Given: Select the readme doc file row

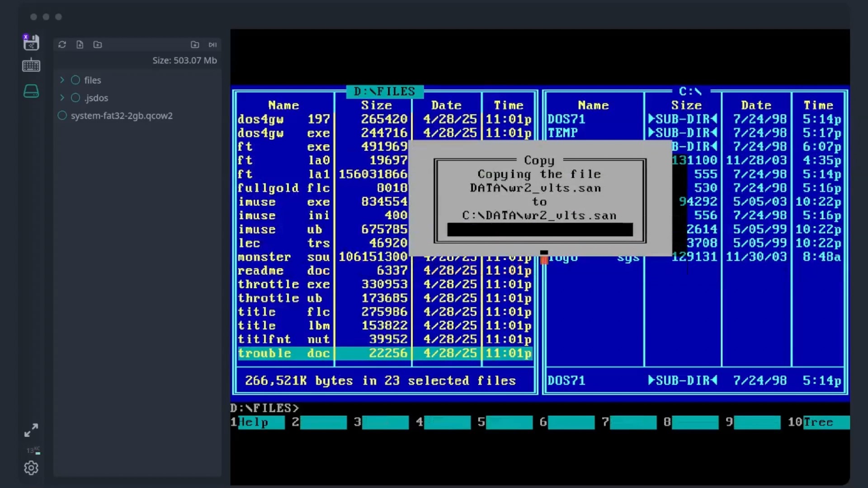Looking at the screenshot, I should (x=385, y=271).
